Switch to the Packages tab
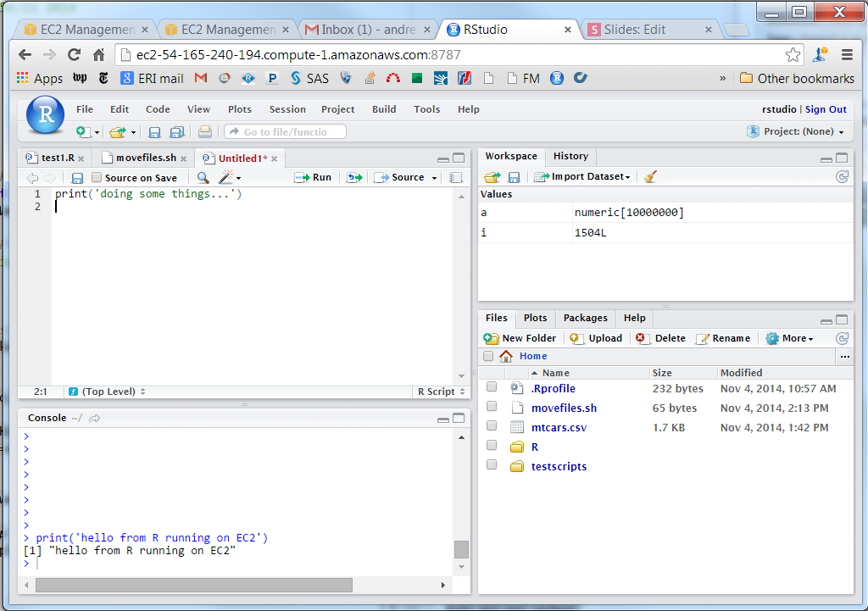868x611 pixels. coord(585,318)
